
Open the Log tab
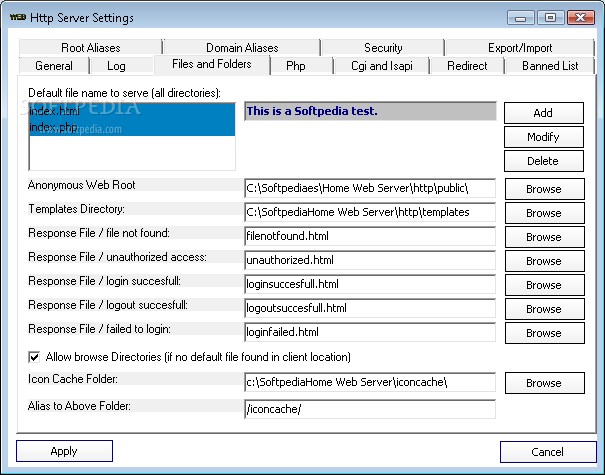tap(116, 66)
